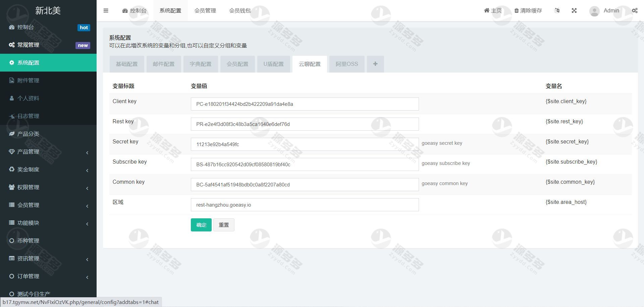The image size is (644, 307).
Task: Open the Admin avatar icon
Action: [594, 11]
